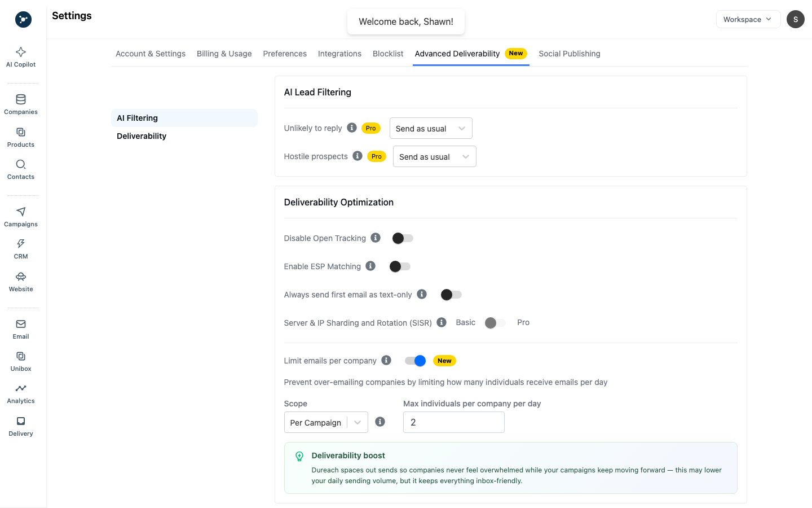Open the Workspace dropdown
The width and height of the screenshot is (812, 508).
tap(748, 19)
